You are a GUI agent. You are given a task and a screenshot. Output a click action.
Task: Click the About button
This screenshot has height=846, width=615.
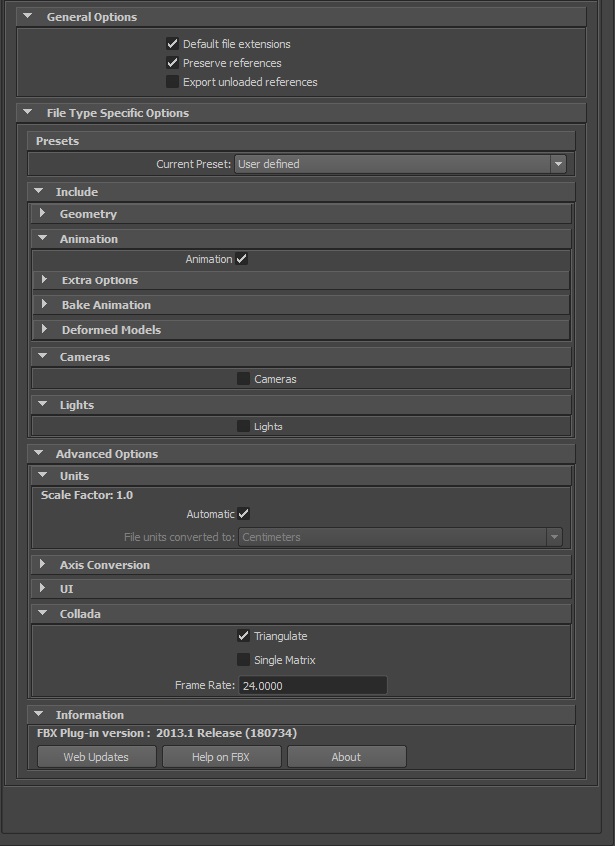(346, 757)
